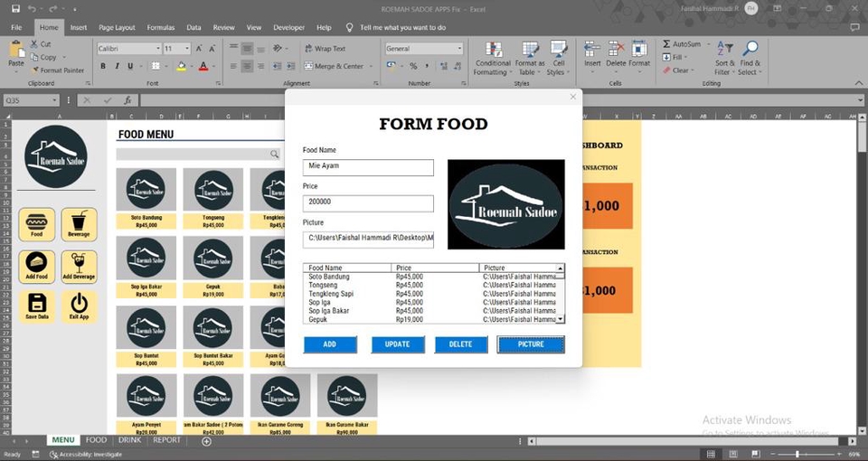Open the Name Box dropdown showing Q35
This screenshot has width=868, height=461.
[54, 100]
